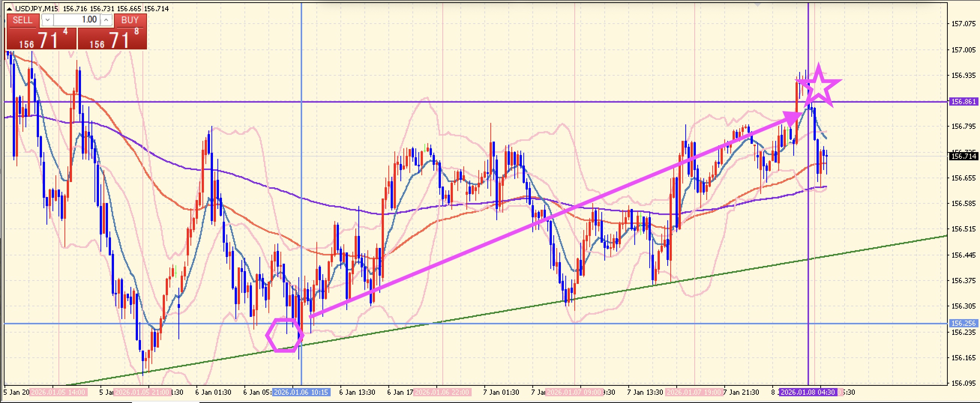Click the 156.235 price scale value

tap(963, 332)
